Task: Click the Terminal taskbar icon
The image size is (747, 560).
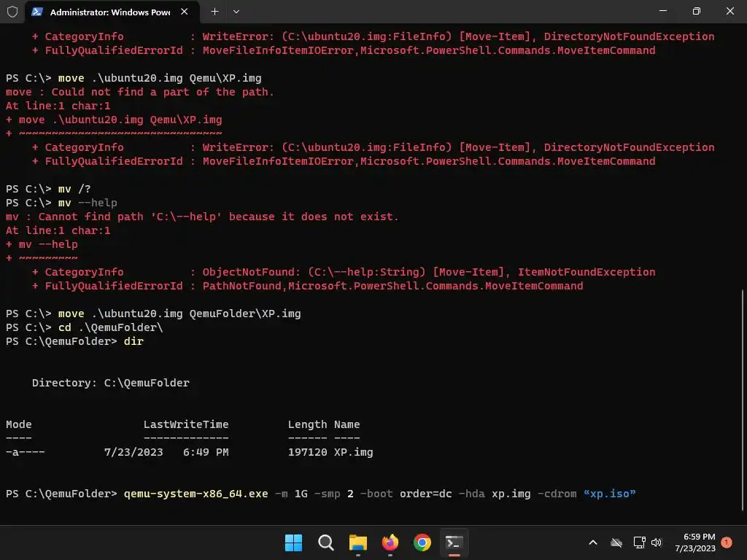Action: (x=454, y=542)
